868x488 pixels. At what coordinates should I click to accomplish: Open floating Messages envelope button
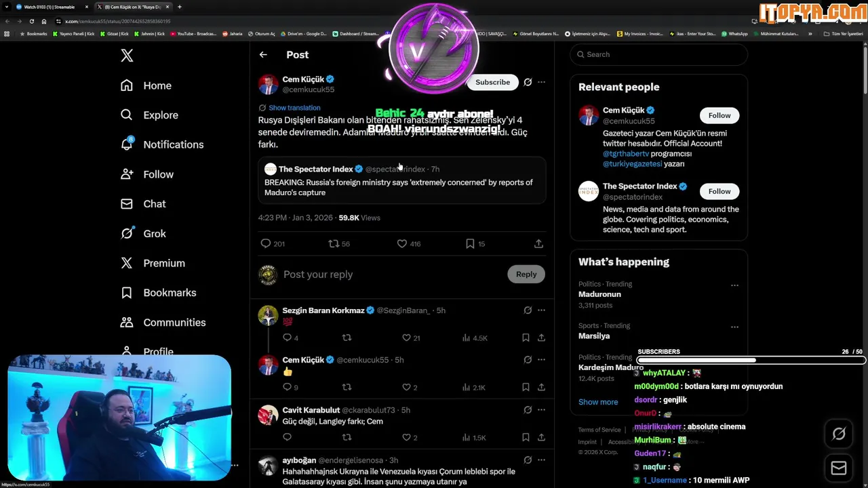(x=839, y=468)
